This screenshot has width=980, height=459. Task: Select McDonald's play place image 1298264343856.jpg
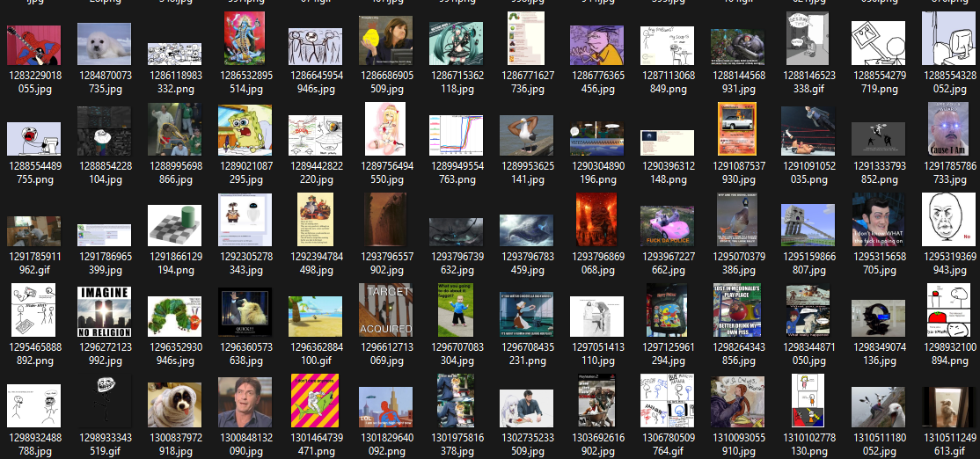point(737,310)
